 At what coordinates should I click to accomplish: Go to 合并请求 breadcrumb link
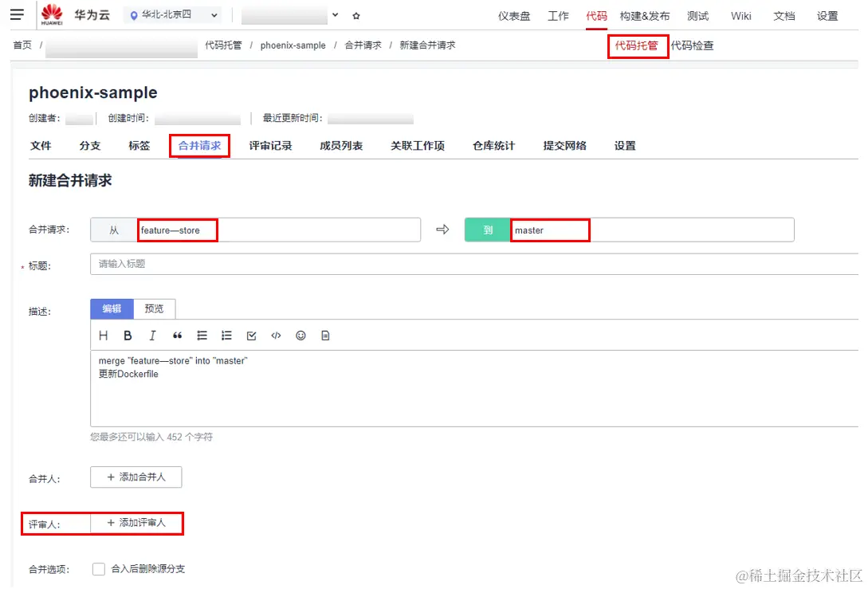pyautogui.click(x=363, y=45)
